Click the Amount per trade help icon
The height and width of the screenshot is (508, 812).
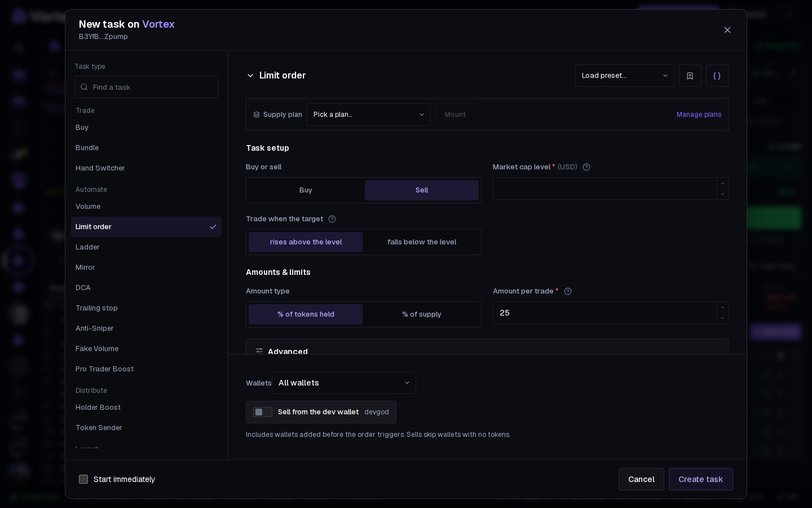(x=568, y=291)
